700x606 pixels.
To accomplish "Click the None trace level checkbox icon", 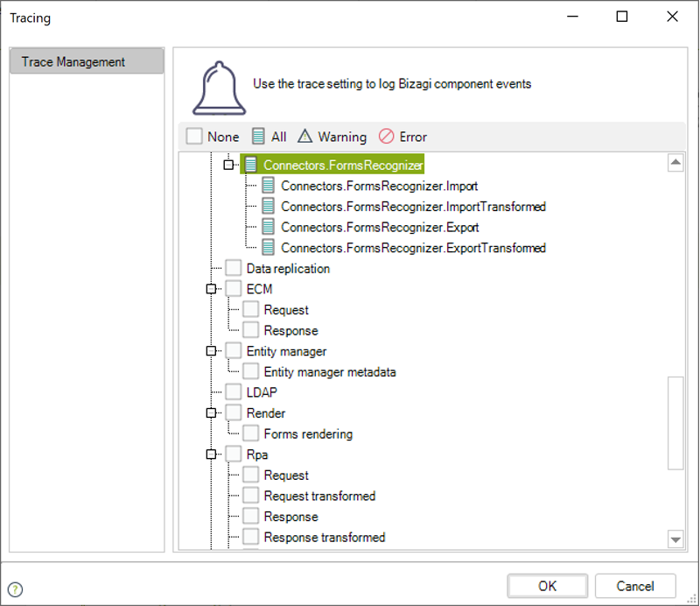I will pyautogui.click(x=194, y=137).
